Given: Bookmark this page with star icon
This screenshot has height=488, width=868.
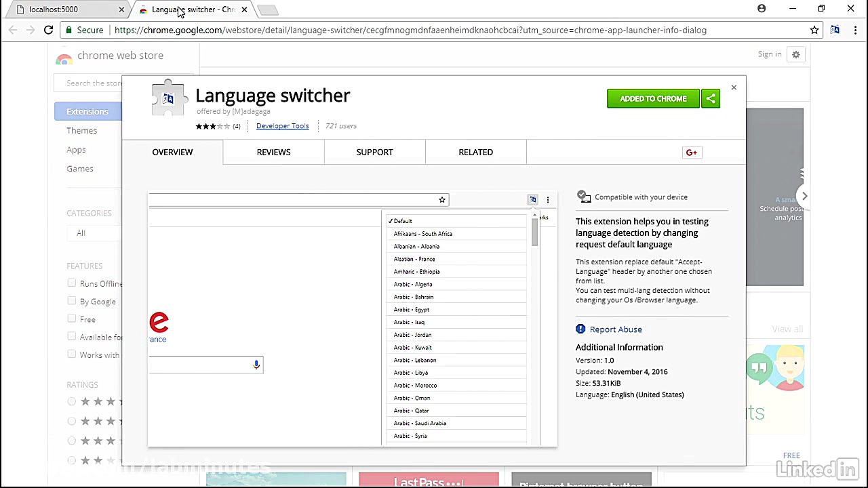Looking at the screenshot, I should [814, 30].
